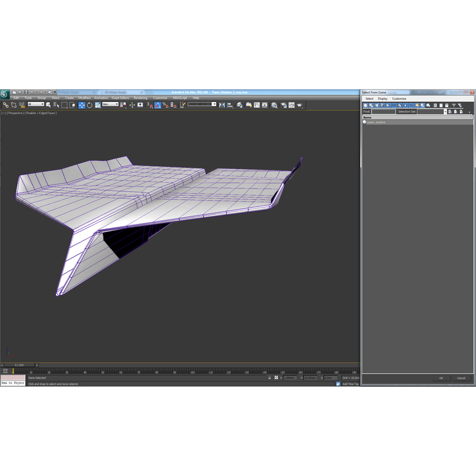This screenshot has height=476, width=476.
Task: Toggle lights display in Select From Scene
Action: (x=377, y=105)
